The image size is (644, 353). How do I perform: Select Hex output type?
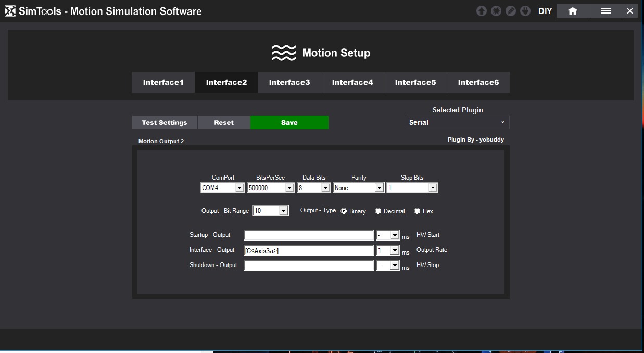pyautogui.click(x=417, y=211)
